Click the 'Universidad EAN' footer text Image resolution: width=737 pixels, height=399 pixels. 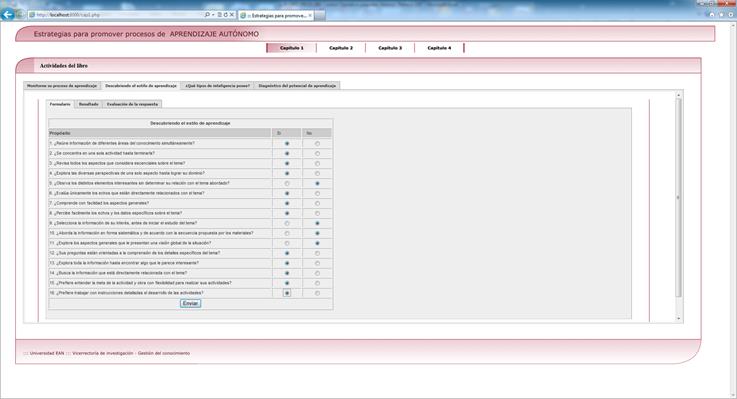[47, 353]
